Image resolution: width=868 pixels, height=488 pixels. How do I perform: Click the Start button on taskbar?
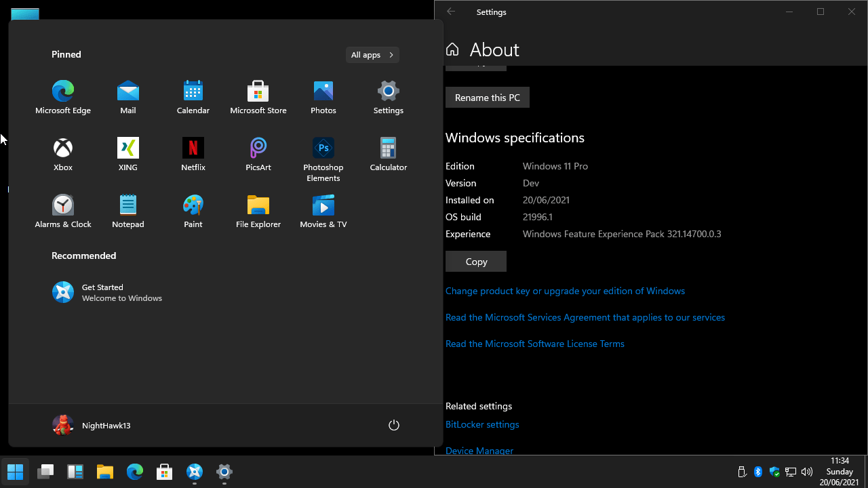tap(15, 472)
